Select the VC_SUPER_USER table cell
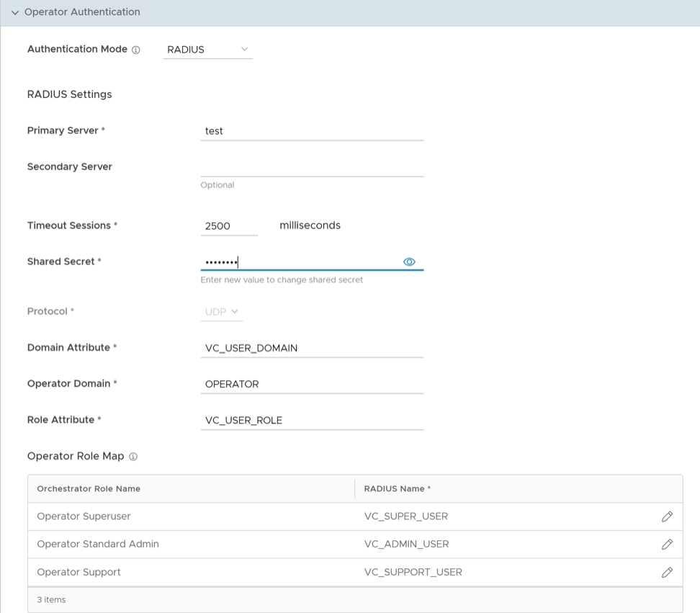700x613 pixels. (406, 516)
